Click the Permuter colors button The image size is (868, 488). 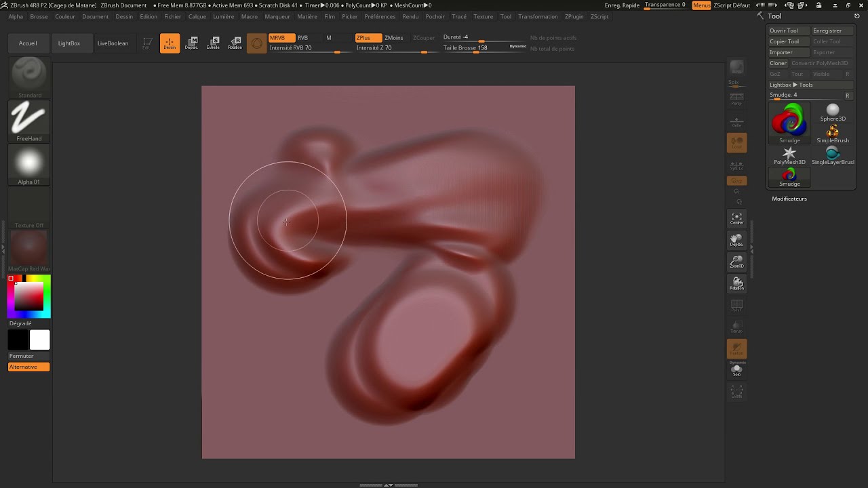coord(28,356)
